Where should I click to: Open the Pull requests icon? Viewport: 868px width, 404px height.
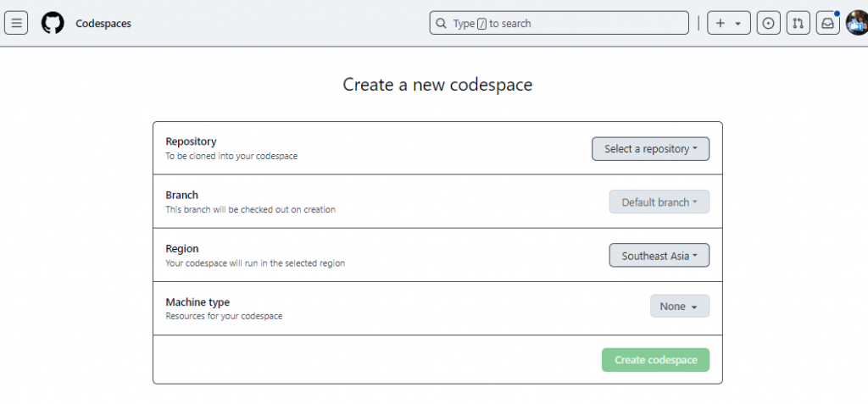pyautogui.click(x=798, y=24)
